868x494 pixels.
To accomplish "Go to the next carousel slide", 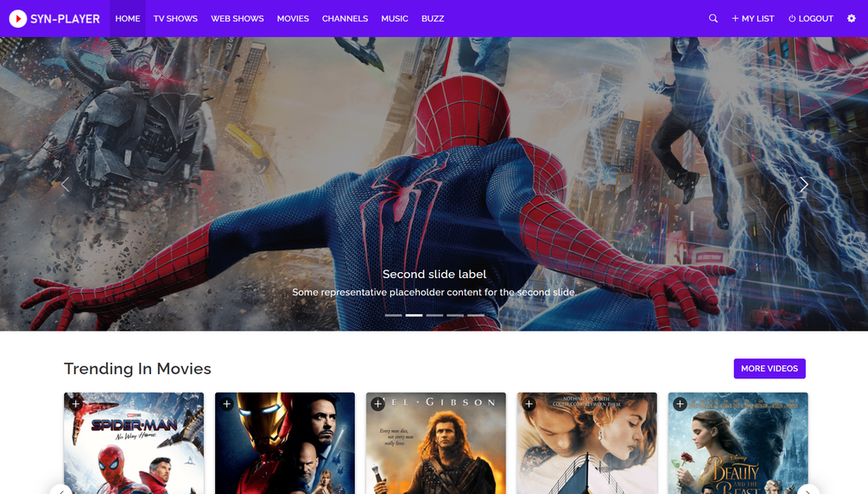I will (x=803, y=185).
